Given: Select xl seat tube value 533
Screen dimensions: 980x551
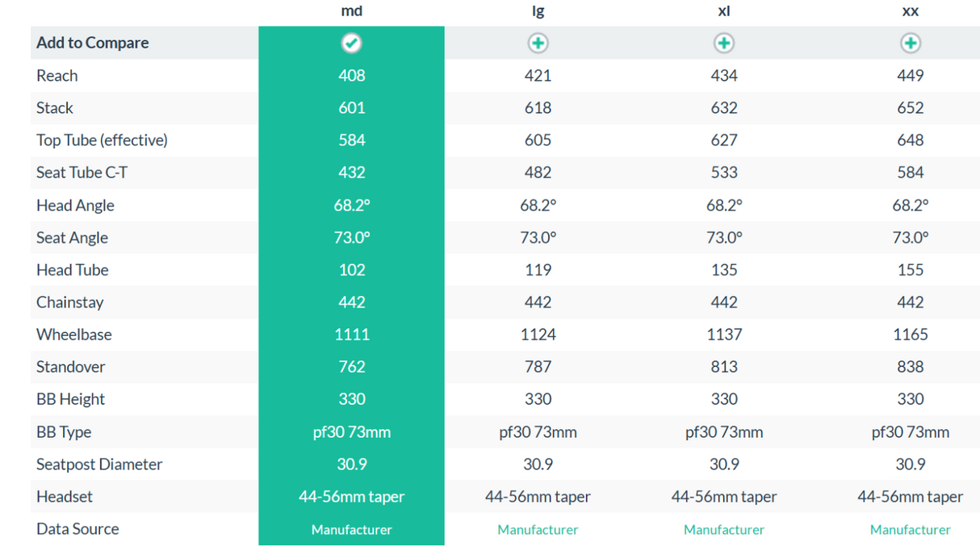Looking at the screenshot, I should (x=724, y=173).
